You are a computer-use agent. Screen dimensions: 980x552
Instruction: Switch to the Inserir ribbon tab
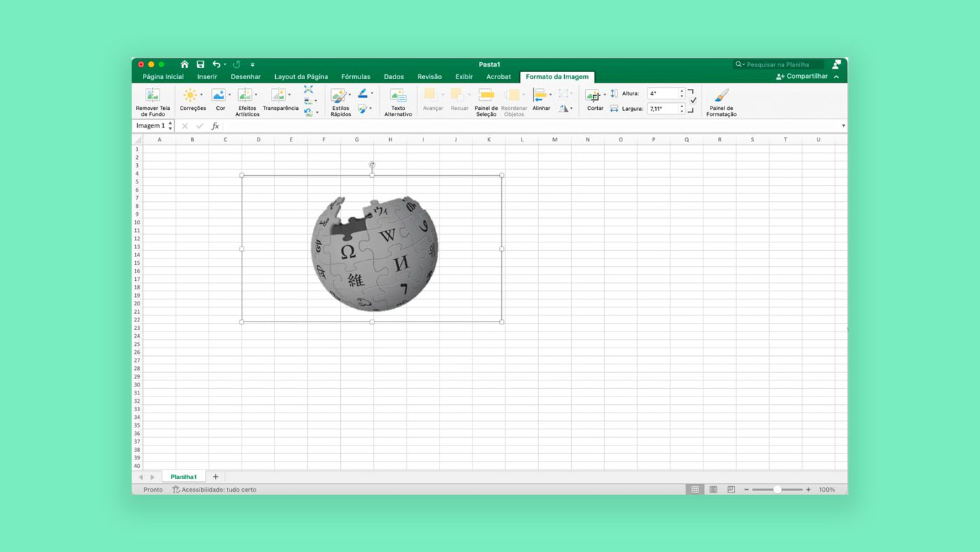206,76
